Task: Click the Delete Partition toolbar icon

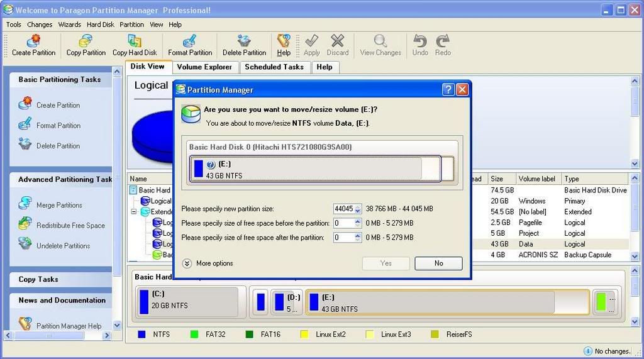Action: coord(244,41)
